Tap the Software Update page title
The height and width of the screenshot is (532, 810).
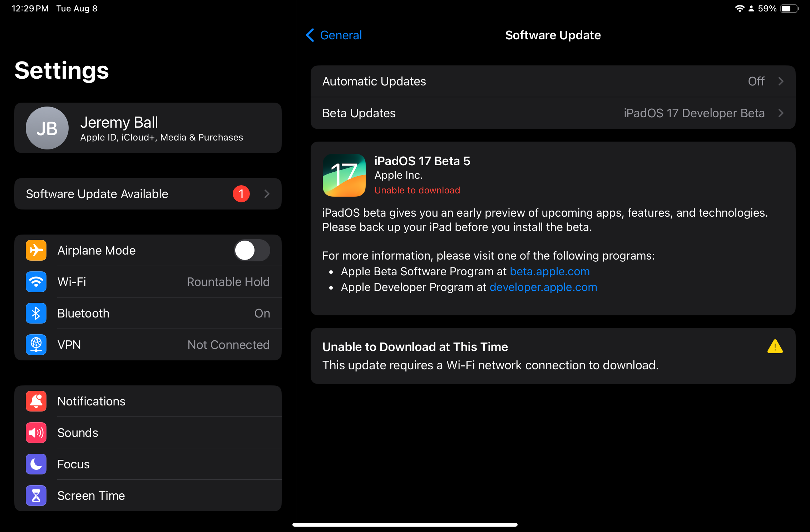pyautogui.click(x=553, y=35)
